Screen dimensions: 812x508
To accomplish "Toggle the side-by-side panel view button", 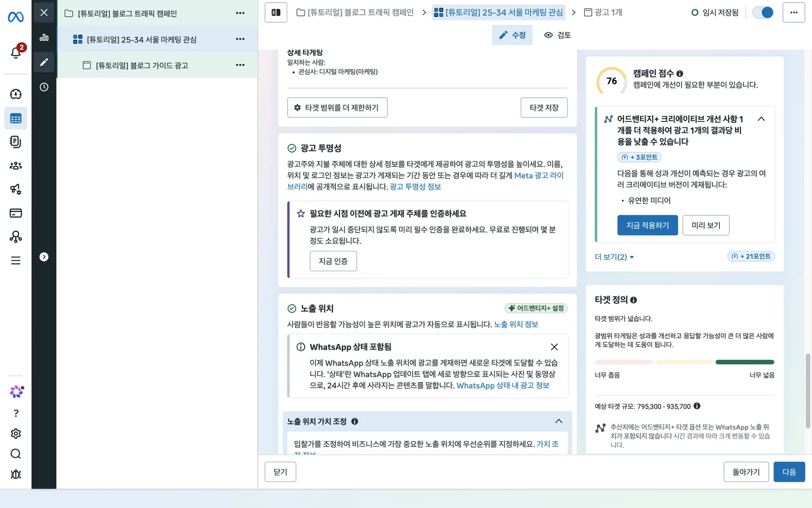I will pos(276,12).
